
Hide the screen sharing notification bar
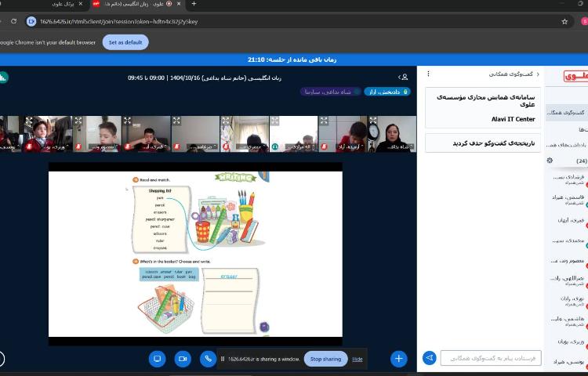tap(358, 359)
